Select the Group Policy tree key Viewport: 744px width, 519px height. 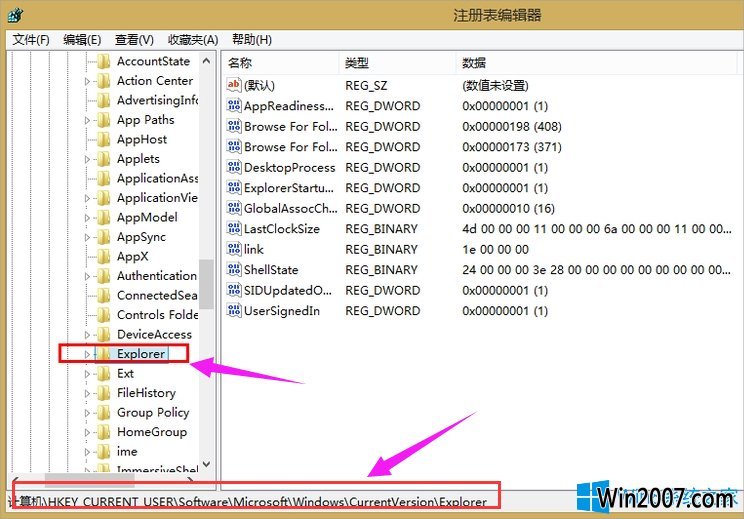(153, 413)
